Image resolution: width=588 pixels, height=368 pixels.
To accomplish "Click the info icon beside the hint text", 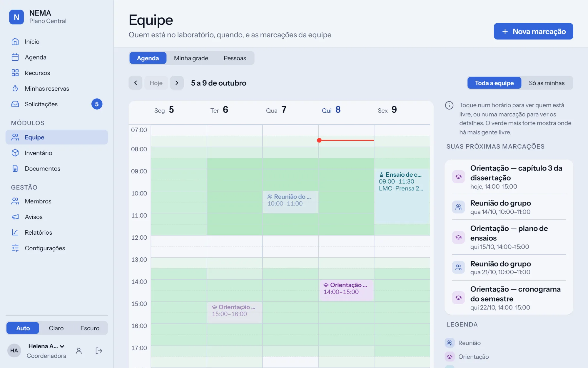I will click(x=449, y=105).
